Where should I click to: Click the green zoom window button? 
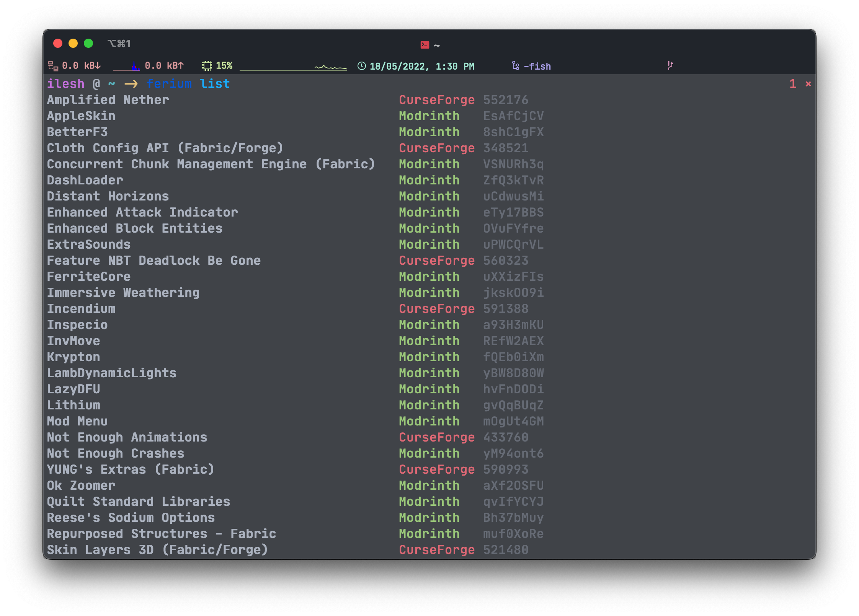88,44
